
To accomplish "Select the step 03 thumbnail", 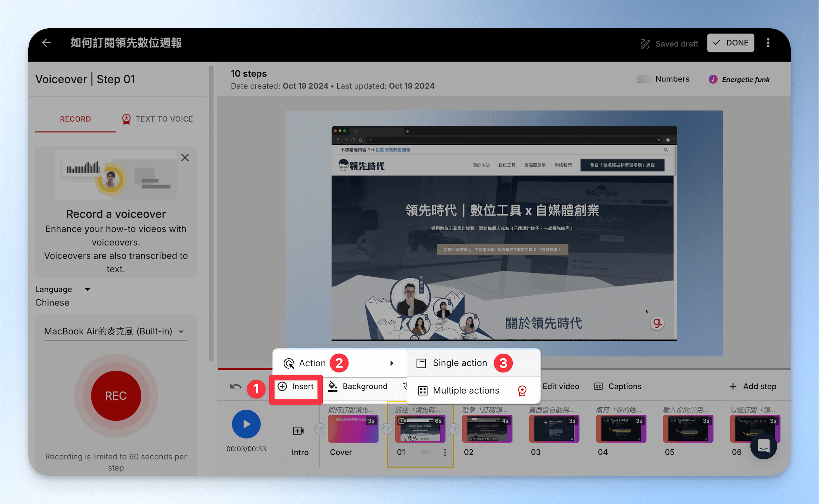I will [554, 429].
